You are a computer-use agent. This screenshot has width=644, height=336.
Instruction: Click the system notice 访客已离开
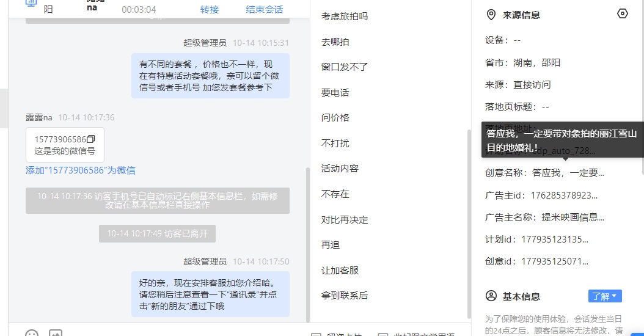pyautogui.click(x=157, y=234)
